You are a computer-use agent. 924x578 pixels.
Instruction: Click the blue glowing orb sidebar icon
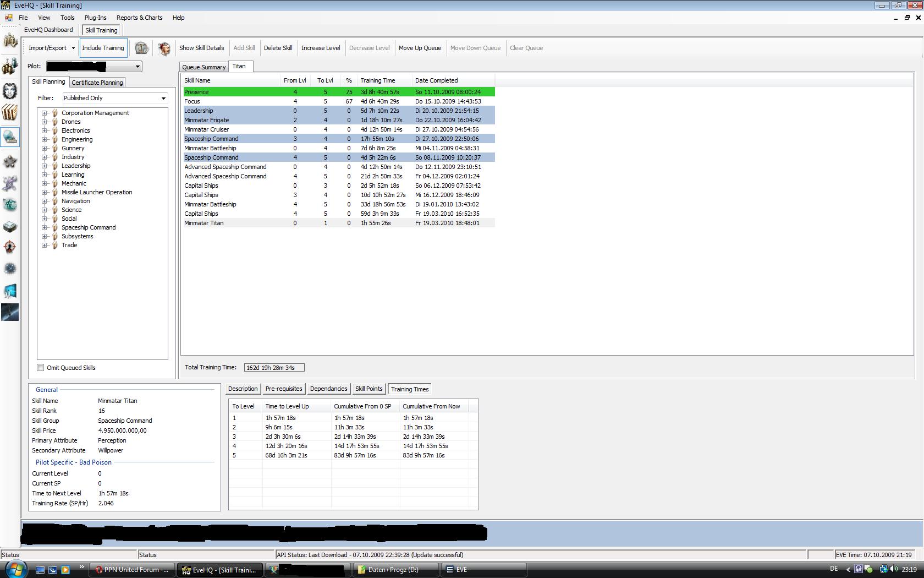(x=10, y=269)
